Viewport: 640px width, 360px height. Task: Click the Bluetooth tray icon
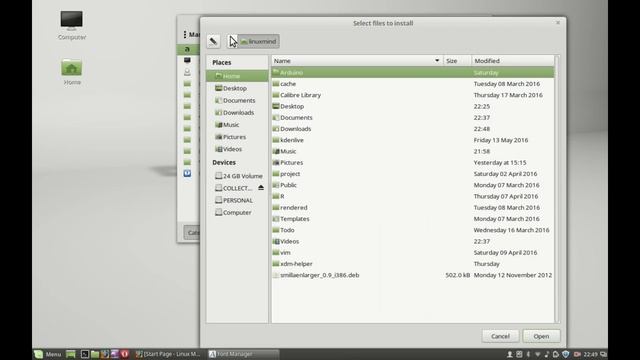coord(528,354)
